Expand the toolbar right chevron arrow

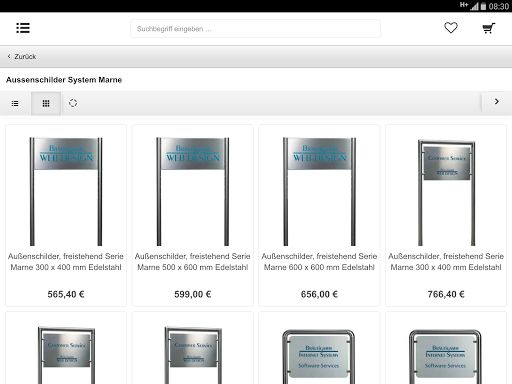[496, 102]
